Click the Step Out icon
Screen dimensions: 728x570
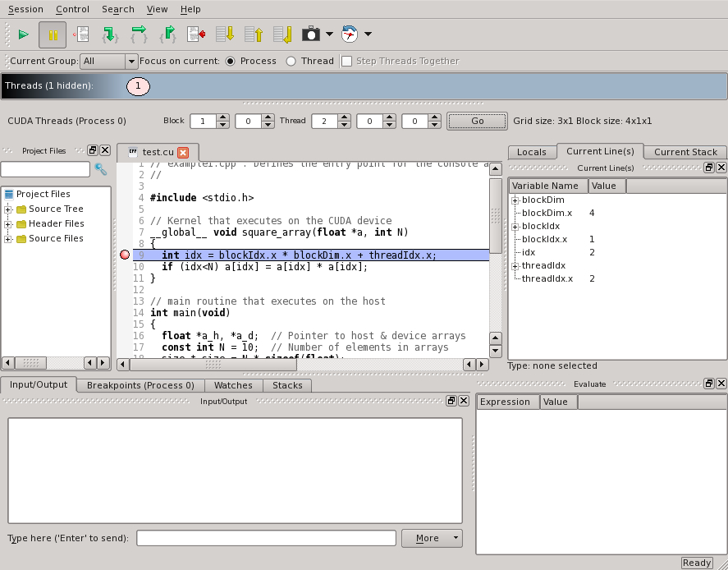click(167, 34)
